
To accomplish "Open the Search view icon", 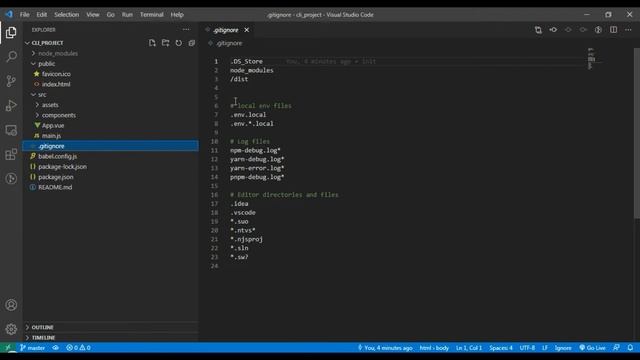I will [11, 56].
